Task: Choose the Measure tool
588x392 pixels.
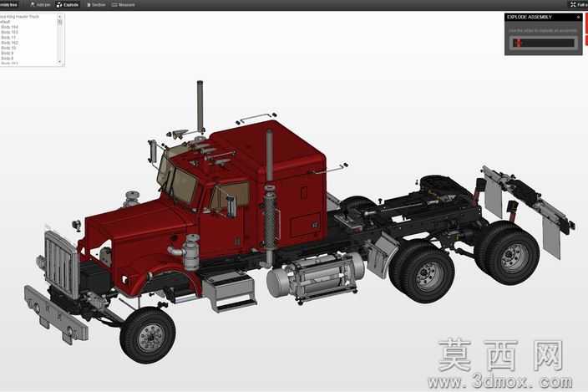Action: click(x=124, y=4)
